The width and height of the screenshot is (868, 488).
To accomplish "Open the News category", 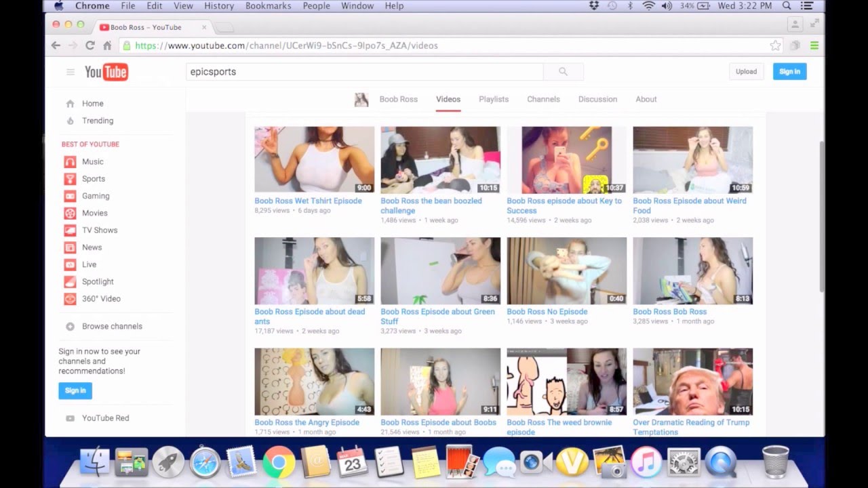I will 92,247.
